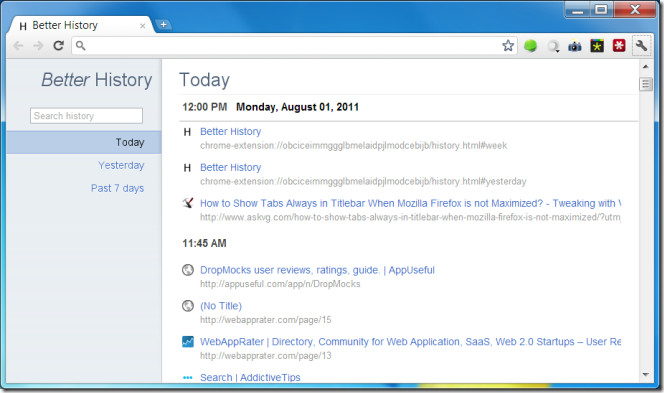Viewport: 664px width, 393px height.
Task: Click the globe favicon beside (No Title)
Action: (x=188, y=305)
